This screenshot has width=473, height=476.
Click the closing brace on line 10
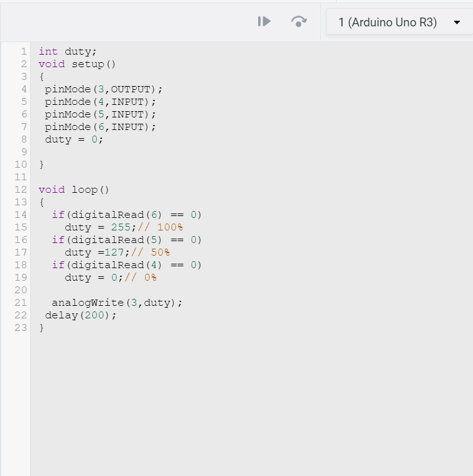click(41, 165)
